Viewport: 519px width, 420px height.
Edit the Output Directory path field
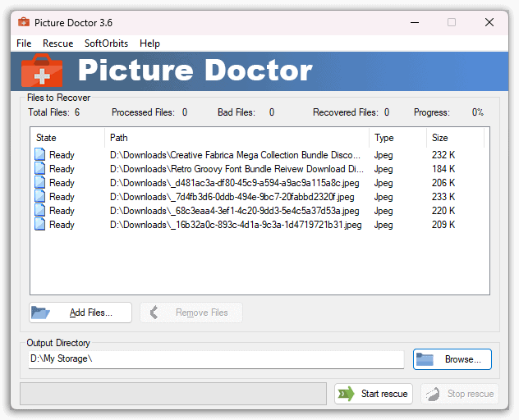coord(216,359)
